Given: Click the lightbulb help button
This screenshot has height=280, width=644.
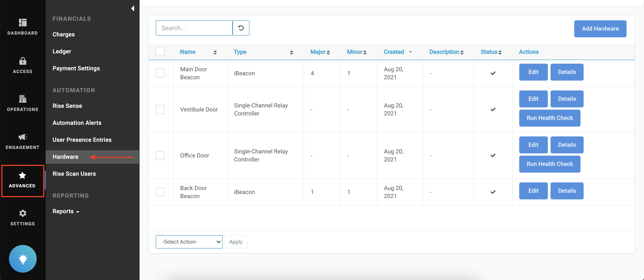Looking at the screenshot, I should tap(23, 259).
